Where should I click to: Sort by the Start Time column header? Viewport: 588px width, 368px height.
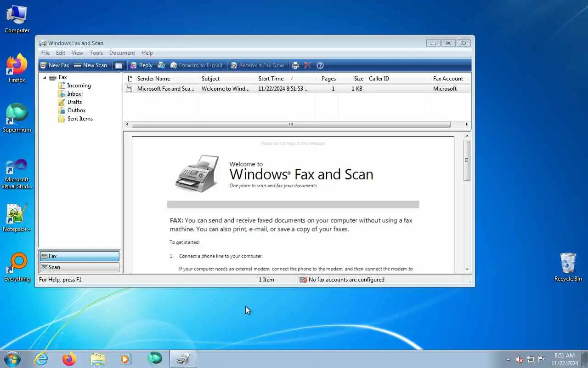[x=285, y=79]
